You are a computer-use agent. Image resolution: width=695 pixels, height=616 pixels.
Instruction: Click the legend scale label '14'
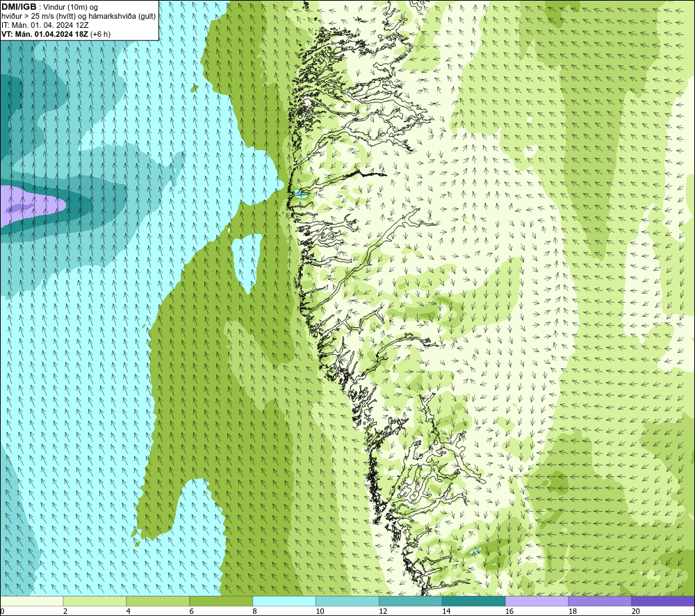(446, 611)
